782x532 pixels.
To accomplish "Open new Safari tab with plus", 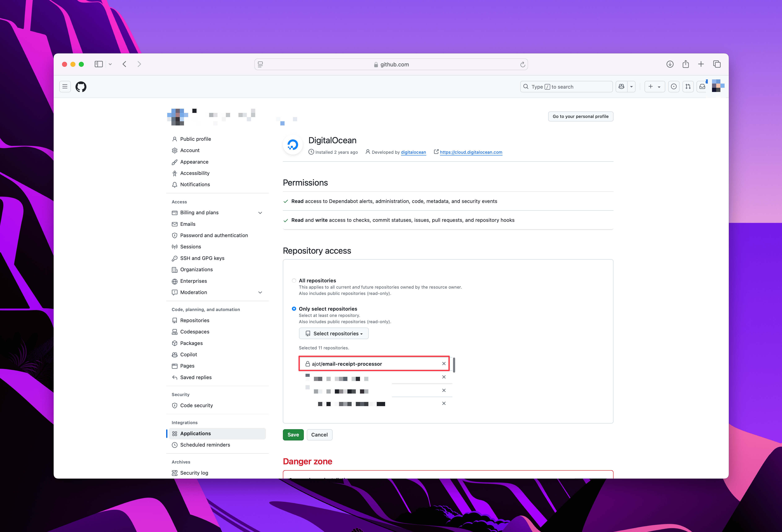I will pos(701,64).
